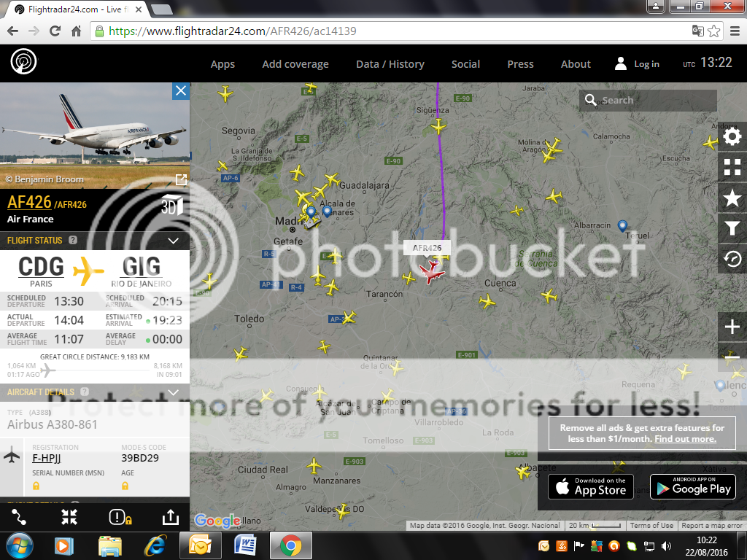Click the translate icon in address bar
The height and width of the screenshot is (560, 747).
tap(698, 31)
